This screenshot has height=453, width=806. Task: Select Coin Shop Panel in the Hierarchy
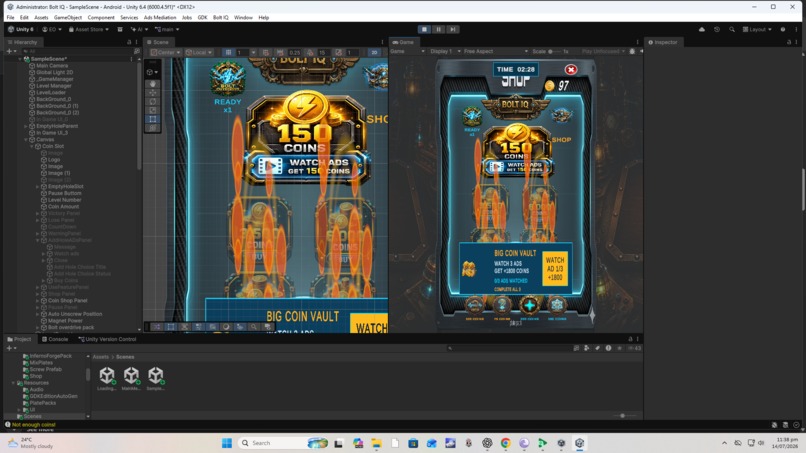67,301
